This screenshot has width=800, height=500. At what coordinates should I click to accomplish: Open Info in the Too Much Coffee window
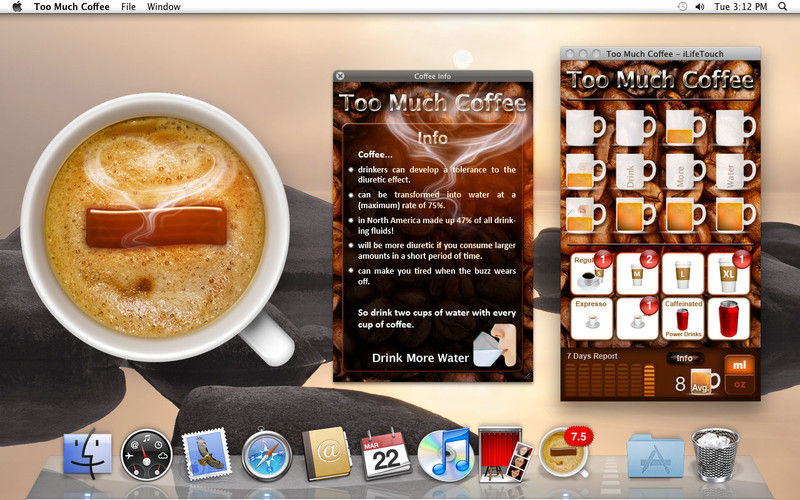tap(684, 358)
